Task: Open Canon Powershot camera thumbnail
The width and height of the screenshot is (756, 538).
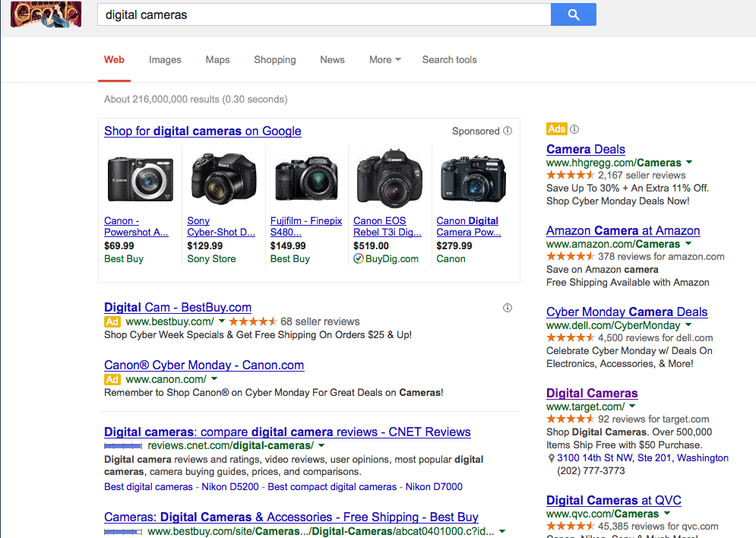Action: tap(140, 179)
